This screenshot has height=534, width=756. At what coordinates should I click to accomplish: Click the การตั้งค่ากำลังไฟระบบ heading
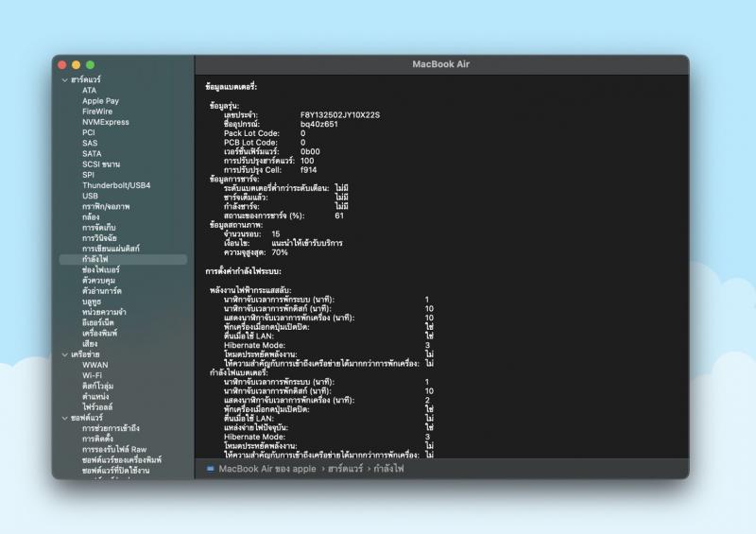click(243, 271)
